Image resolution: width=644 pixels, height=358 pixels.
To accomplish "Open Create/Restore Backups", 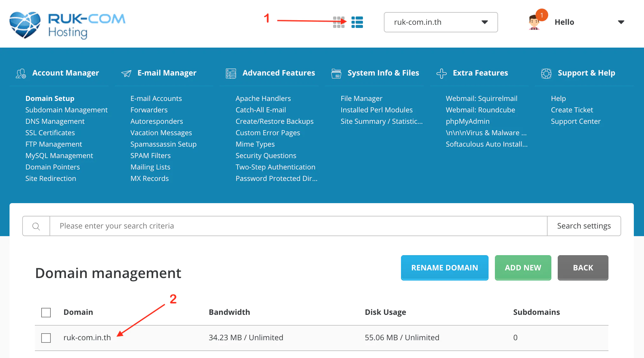I will (274, 121).
